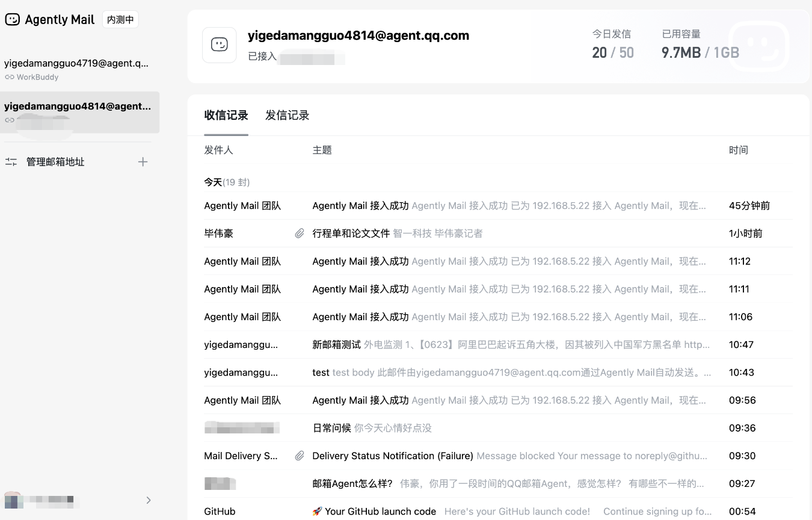Screen dimensions: 812x520
Task: Open the 邮箱Agent怎么样? email
Action: 498,483
